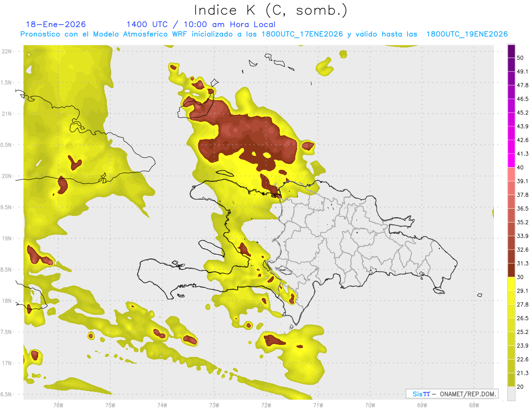
Task: Select the legend value "39.1"
Action: pos(523,181)
